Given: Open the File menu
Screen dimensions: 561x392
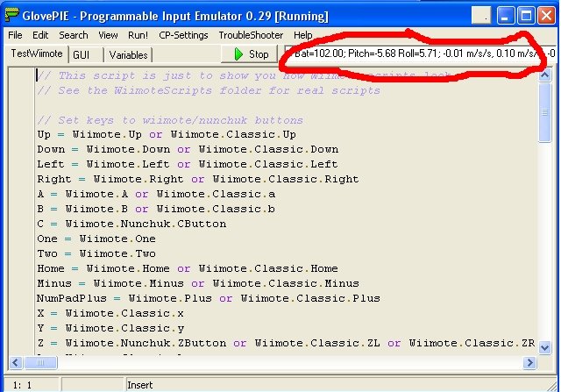Looking at the screenshot, I should pos(15,35).
